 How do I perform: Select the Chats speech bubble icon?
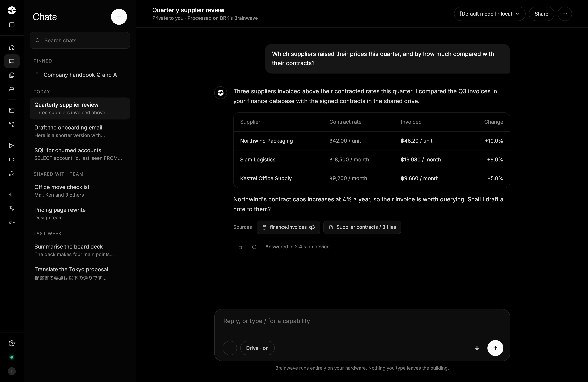click(x=12, y=61)
